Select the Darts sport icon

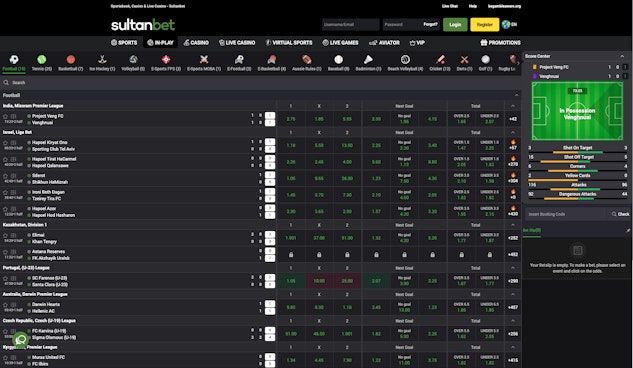coord(464,60)
